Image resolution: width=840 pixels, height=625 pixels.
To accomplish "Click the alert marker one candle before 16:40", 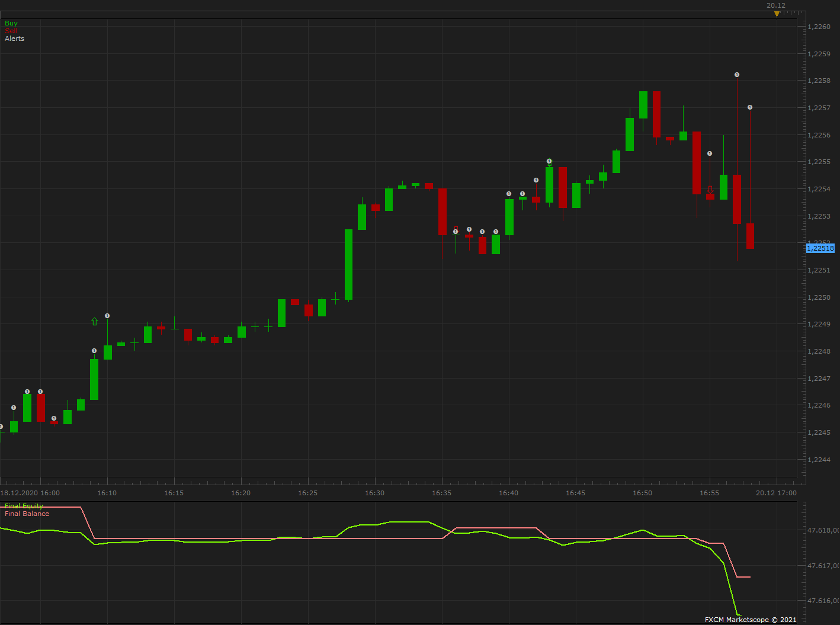I will 496,232.
